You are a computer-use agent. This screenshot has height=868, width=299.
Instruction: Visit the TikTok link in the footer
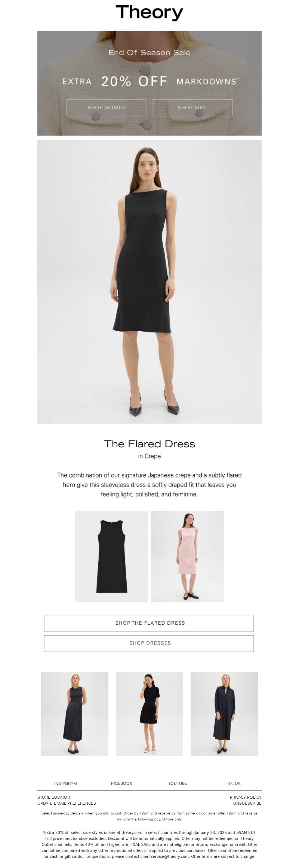click(234, 783)
